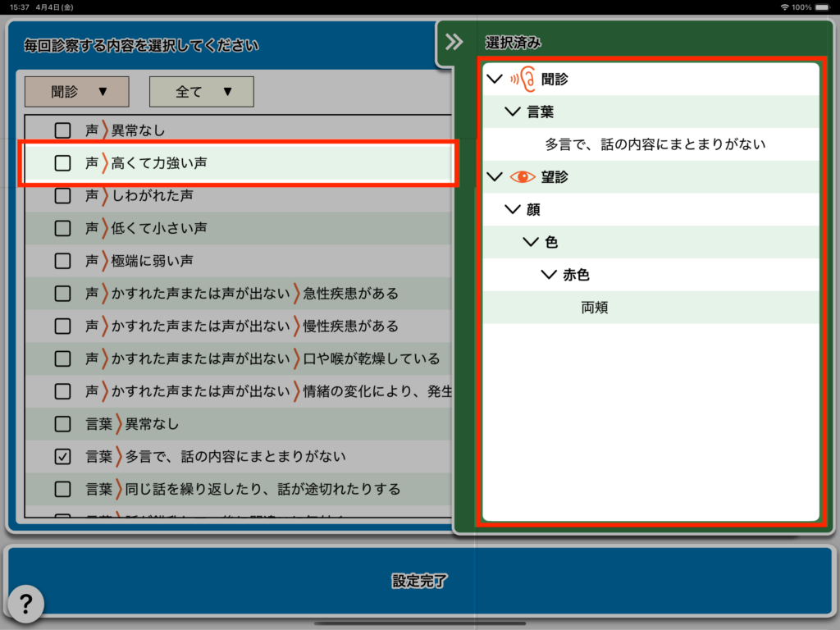
Task: Collapse the 色 tree node
Action: tap(531, 242)
